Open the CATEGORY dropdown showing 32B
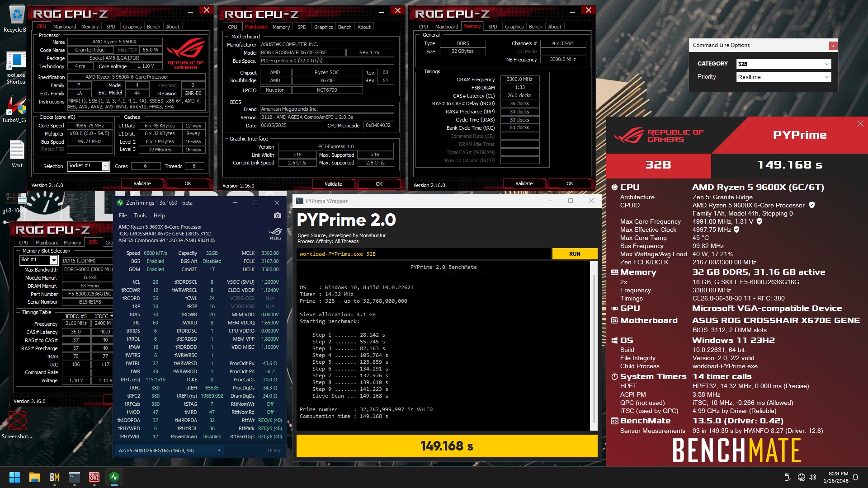The width and height of the screenshot is (868, 488). (783, 64)
